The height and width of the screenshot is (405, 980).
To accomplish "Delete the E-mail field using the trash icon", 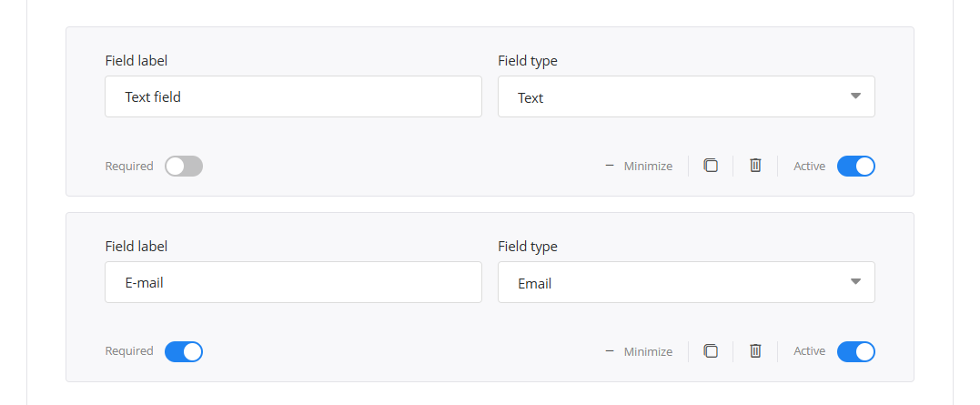I will point(755,351).
